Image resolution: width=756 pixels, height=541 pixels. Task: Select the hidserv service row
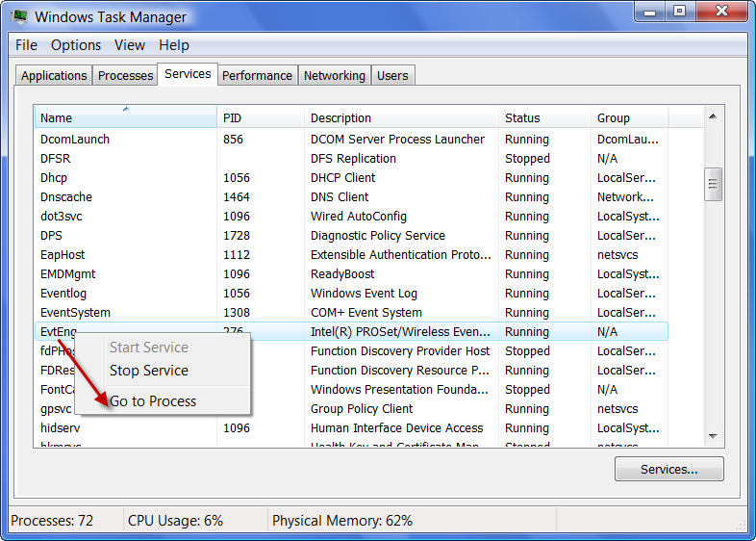pos(351,428)
